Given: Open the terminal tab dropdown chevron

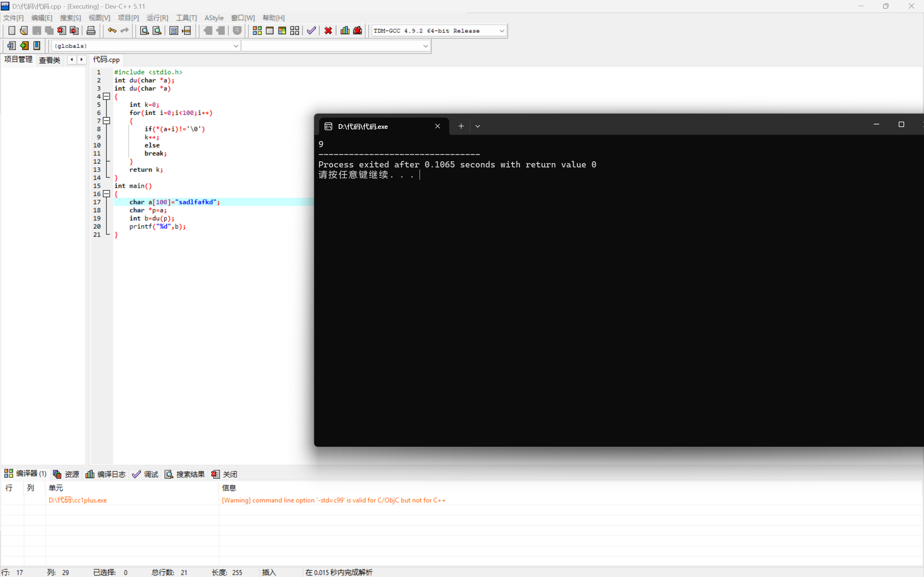Looking at the screenshot, I should point(477,126).
